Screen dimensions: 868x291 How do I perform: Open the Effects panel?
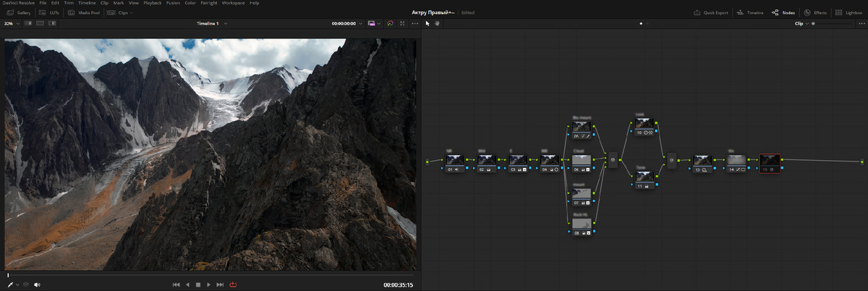tap(815, 13)
